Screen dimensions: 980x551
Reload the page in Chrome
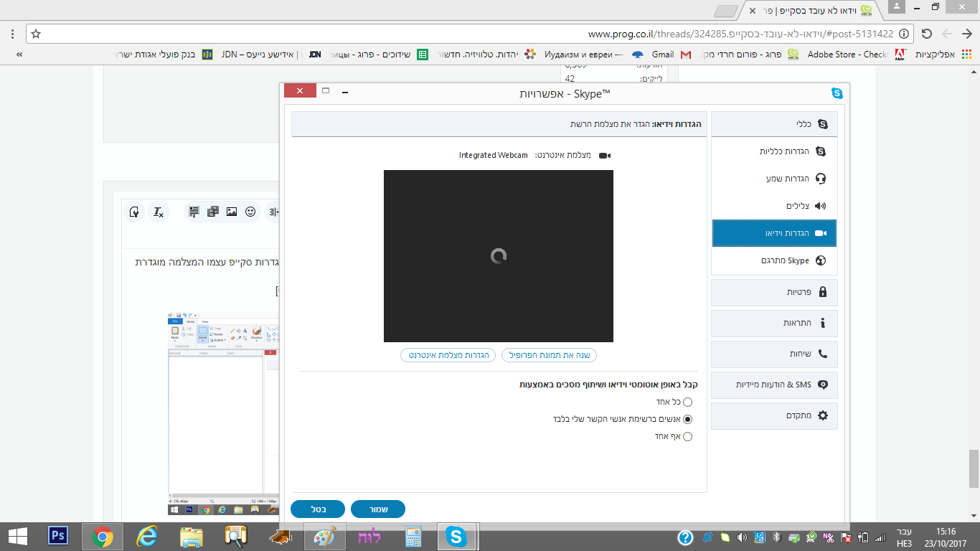click(x=926, y=34)
